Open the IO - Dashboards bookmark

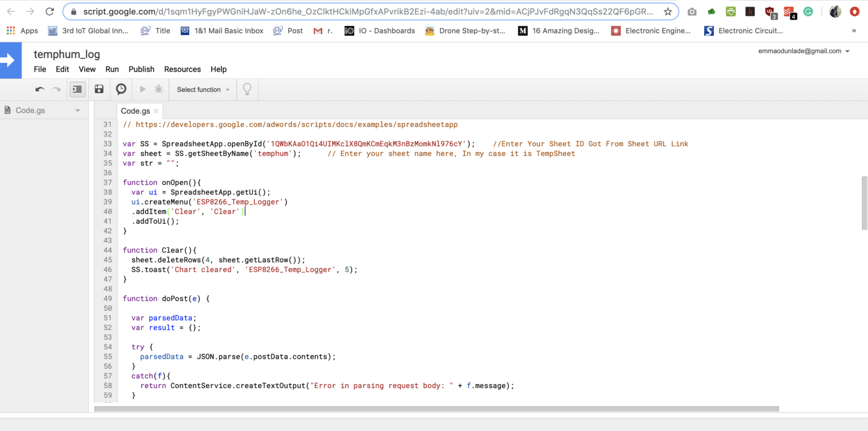click(x=380, y=31)
